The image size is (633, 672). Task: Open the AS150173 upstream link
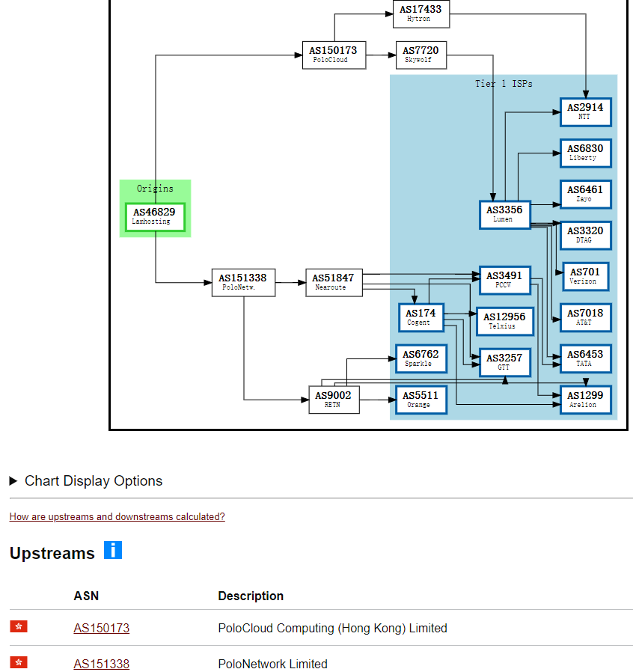point(101,628)
